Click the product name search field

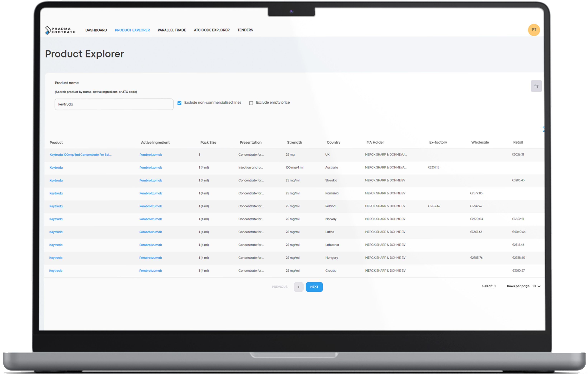tap(114, 104)
